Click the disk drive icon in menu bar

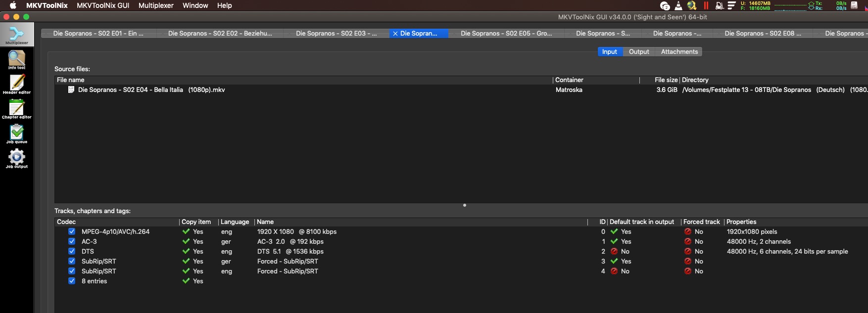coord(854,5)
